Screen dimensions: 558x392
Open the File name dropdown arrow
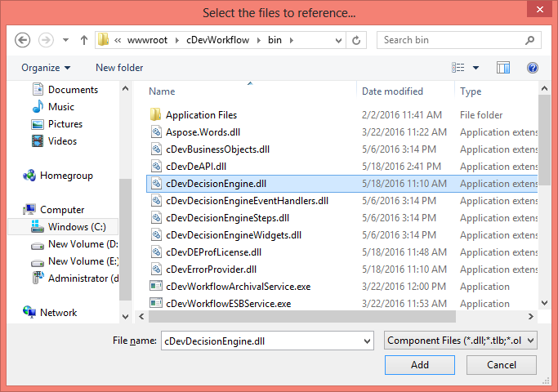pos(368,341)
